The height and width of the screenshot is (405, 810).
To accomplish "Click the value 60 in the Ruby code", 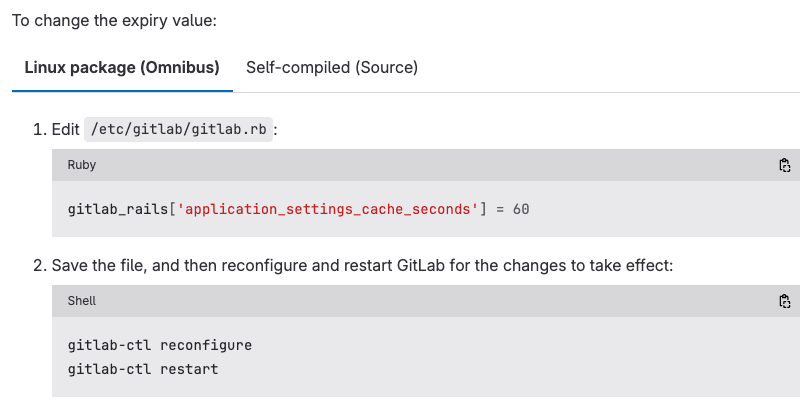I will click(521, 210).
